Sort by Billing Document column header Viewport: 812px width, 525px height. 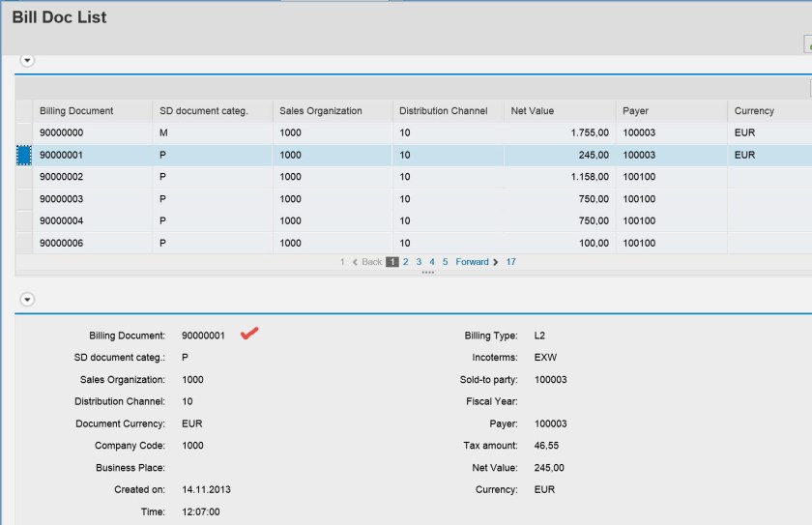(76, 111)
